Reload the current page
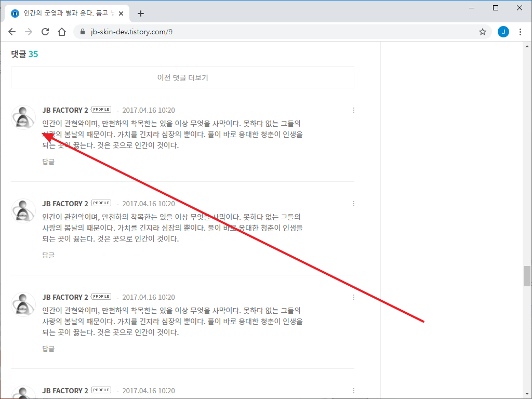Screen dimensions: 532x399 click(x=45, y=32)
